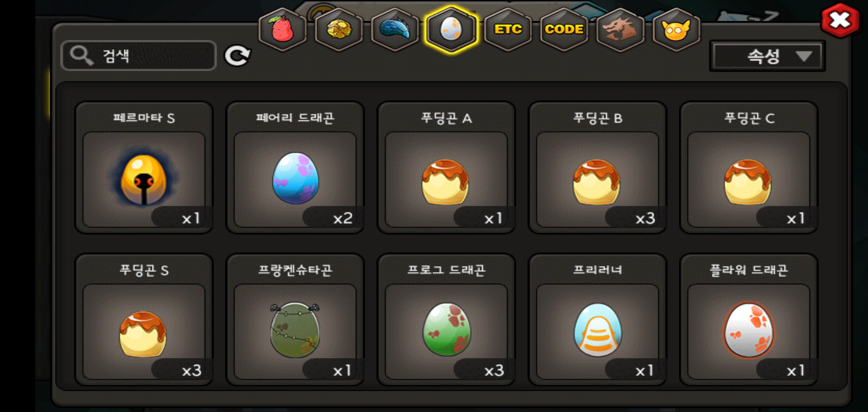Image resolution: width=868 pixels, height=412 pixels.
Task: Open the brown dragon head tab
Action: (620, 30)
